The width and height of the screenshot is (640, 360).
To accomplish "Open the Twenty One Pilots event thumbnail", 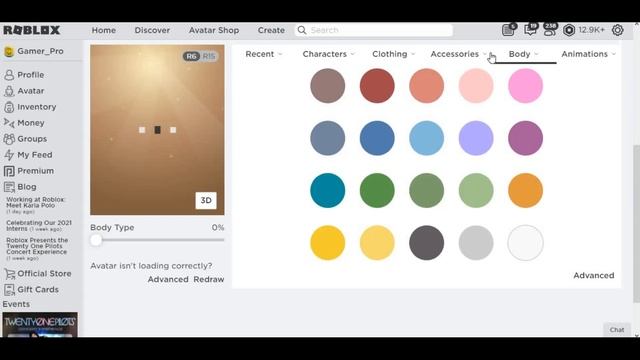I will [x=40, y=325].
